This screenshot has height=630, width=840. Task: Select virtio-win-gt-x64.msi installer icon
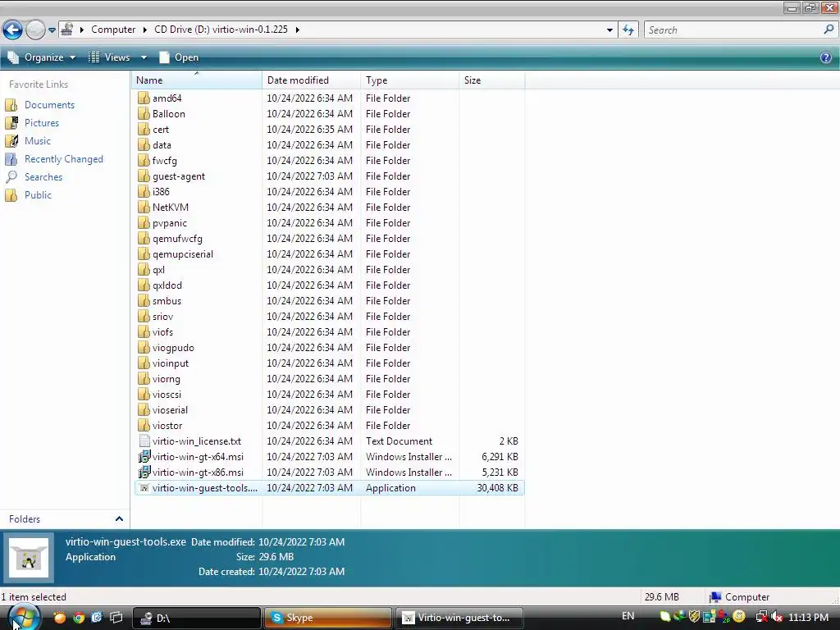[x=144, y=456]
